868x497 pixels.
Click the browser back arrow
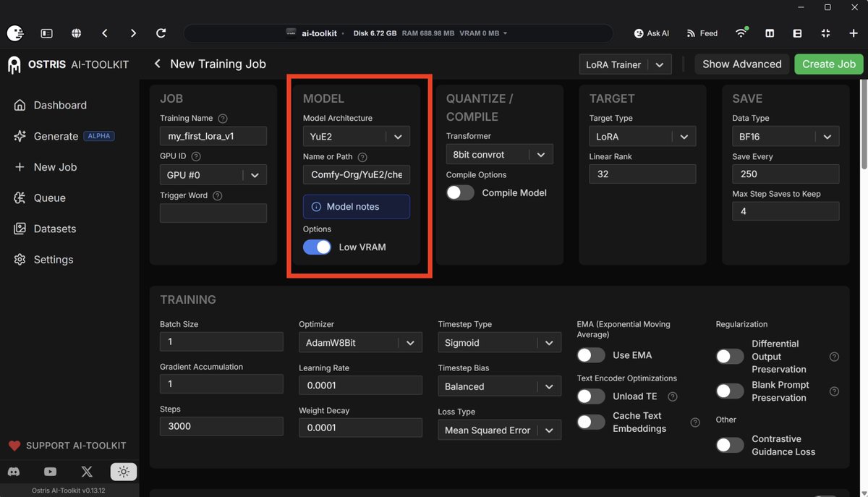tap(105, 33)
